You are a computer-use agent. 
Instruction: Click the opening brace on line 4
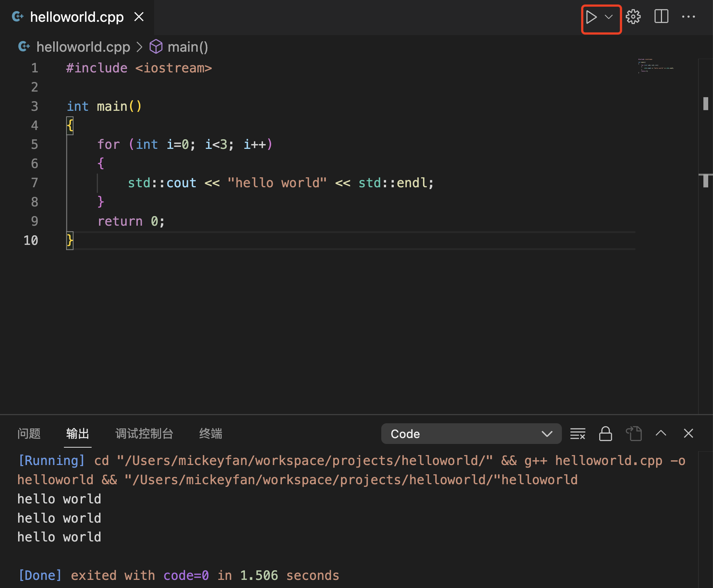tap(70, 126)
